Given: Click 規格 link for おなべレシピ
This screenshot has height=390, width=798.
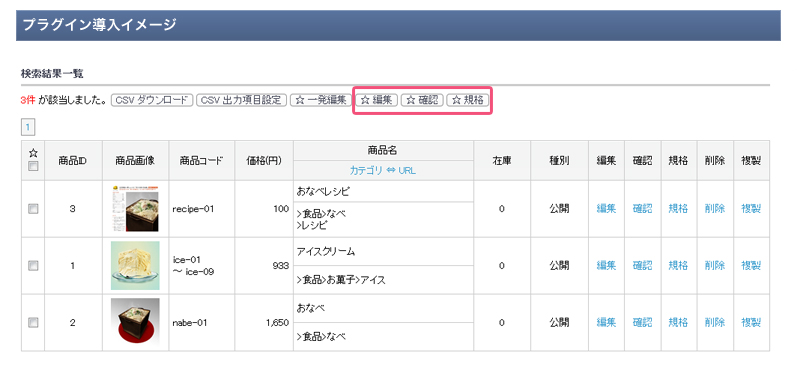Looking at the screenshot, I should pyautogui.click(x=678, y=208).
